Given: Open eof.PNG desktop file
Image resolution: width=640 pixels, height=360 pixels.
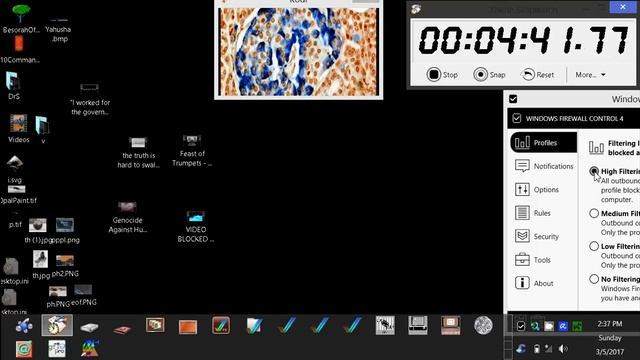Looking at the screenshot, I should [84, 296].
